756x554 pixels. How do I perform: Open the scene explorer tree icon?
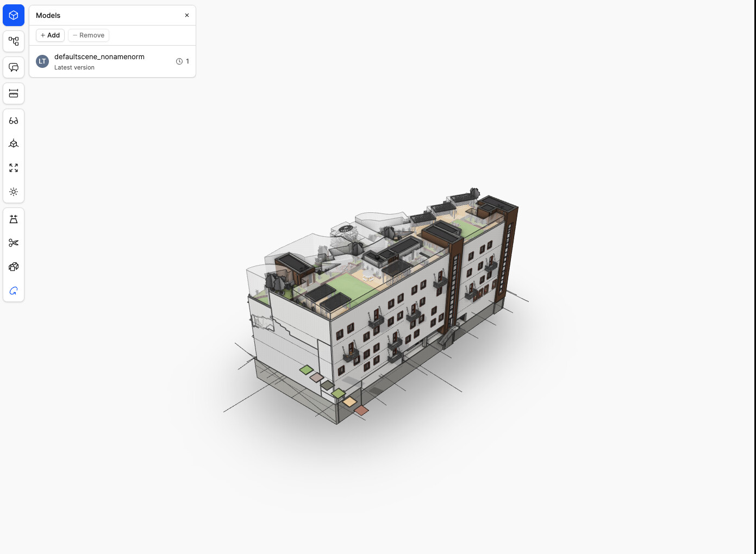click(x=14, y=41)
